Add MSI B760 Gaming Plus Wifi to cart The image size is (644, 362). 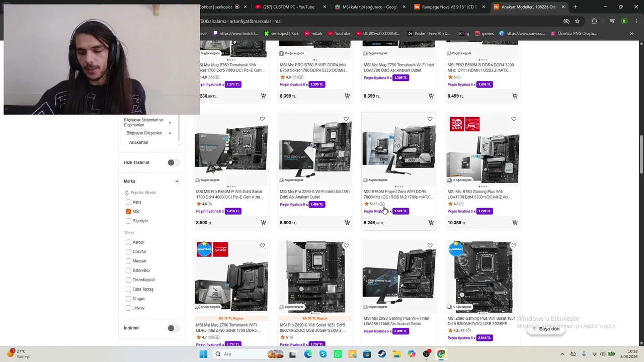click(515, 222)
